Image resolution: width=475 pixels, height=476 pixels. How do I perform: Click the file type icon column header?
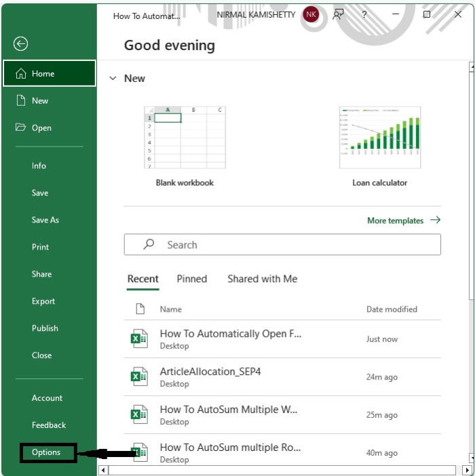click(x=140, y=309)
